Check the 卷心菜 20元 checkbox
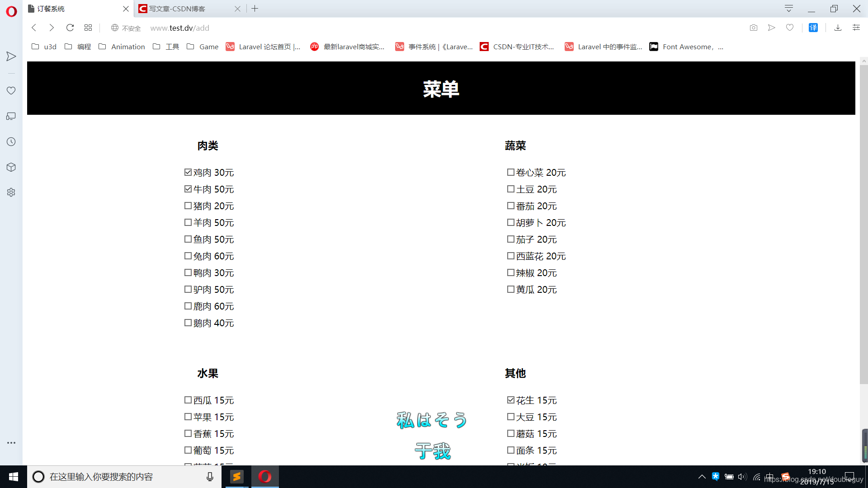 point(511,172)
